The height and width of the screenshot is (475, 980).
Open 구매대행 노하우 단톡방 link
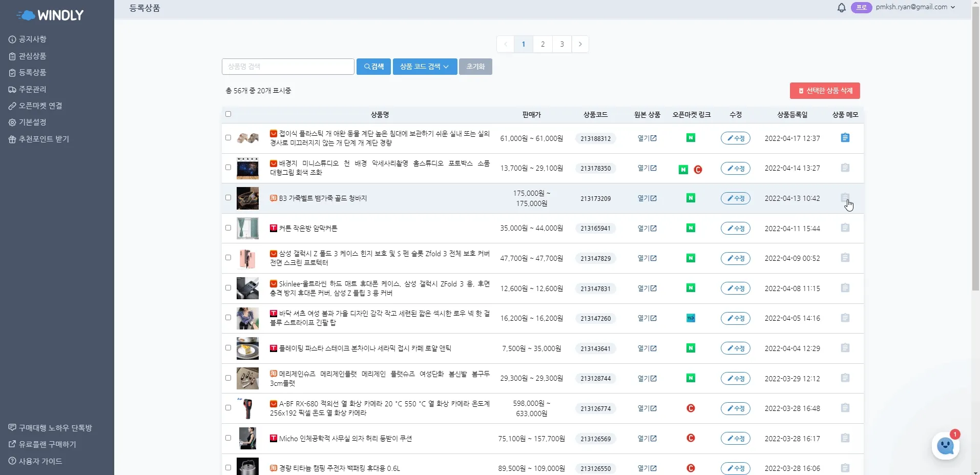click(x=50, y=428)
